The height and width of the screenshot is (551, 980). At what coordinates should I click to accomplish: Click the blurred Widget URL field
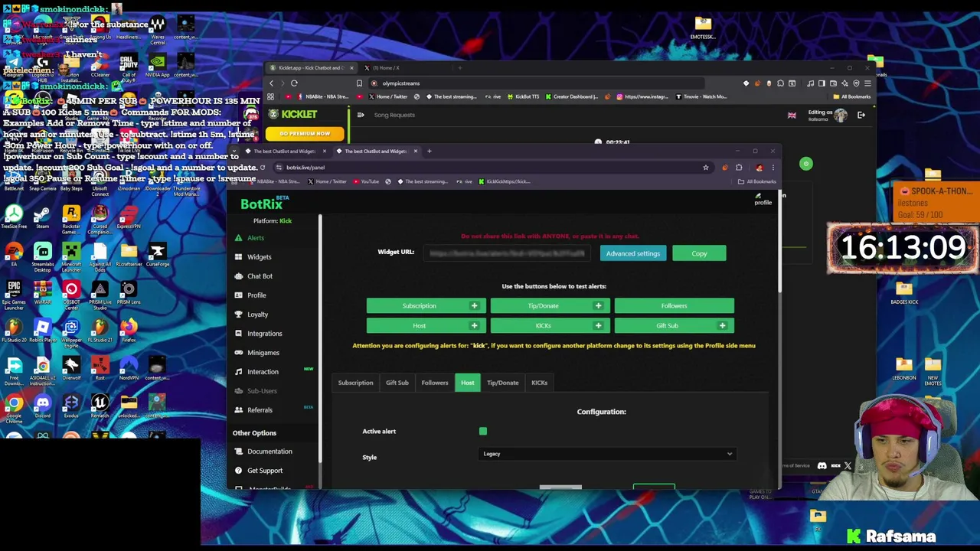click(507, 253)
